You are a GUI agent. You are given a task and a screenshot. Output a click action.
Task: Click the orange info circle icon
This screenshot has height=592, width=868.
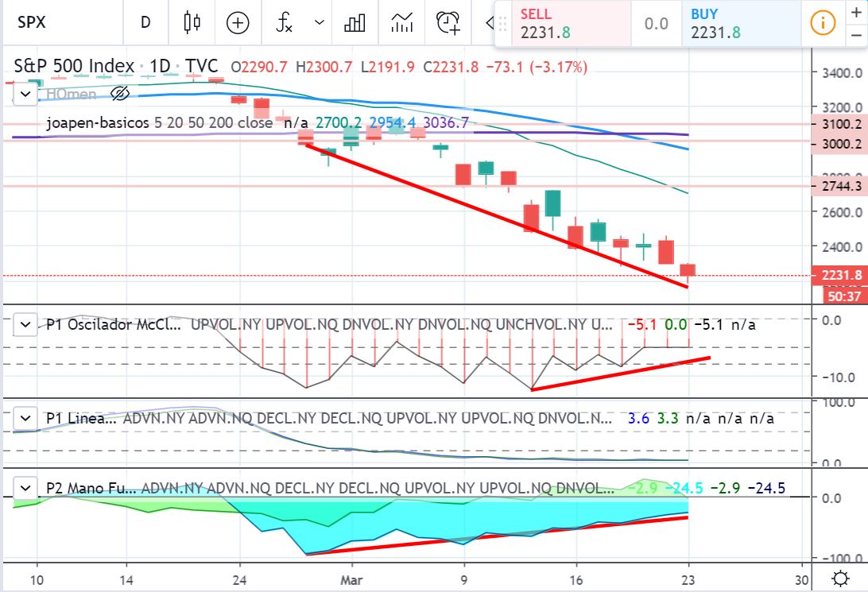tap(823, 23)
